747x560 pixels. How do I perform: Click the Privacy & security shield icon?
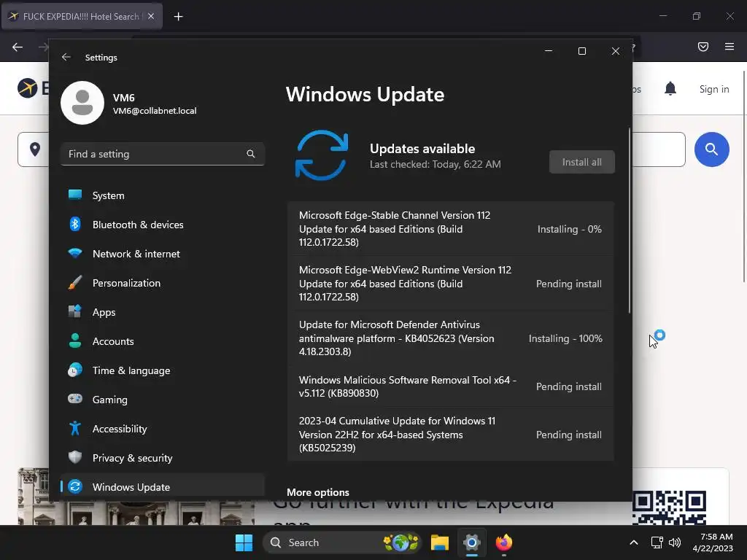tap(75, 458)
